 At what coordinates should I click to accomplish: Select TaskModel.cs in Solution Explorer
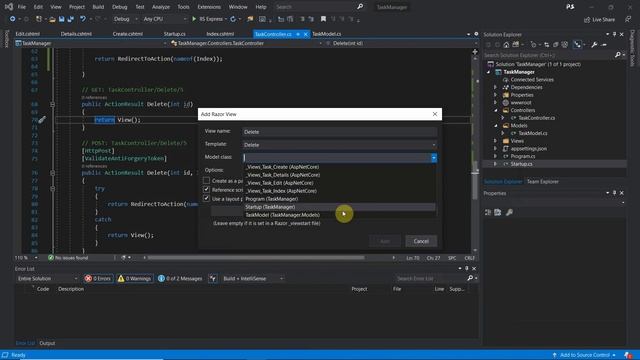tap(532, 133)
